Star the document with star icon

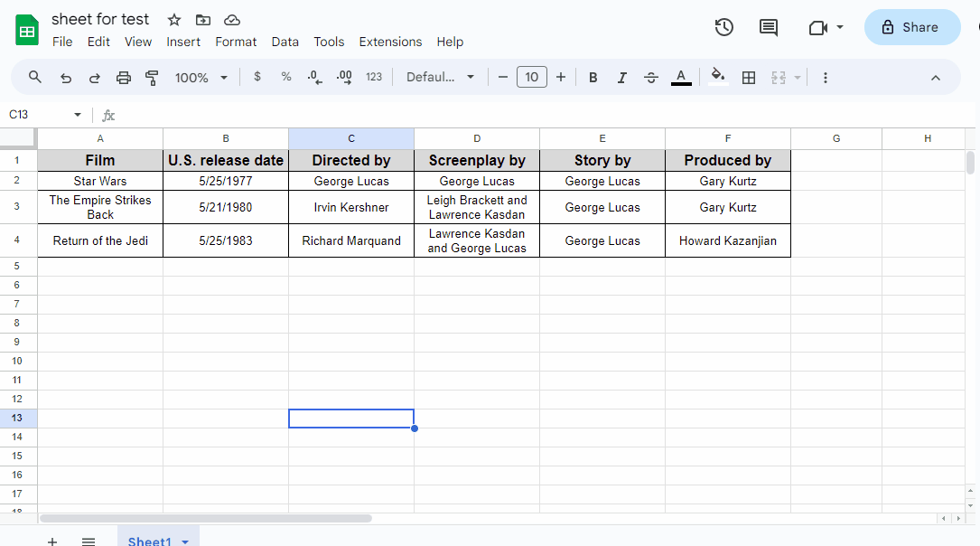pyautogui.click(x=174, y=20)
